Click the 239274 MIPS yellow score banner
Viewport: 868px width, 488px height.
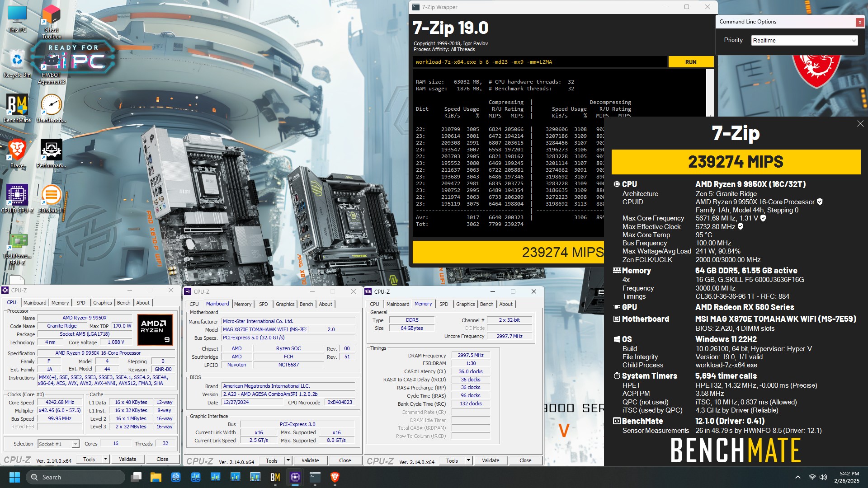[x=736, y=162]
